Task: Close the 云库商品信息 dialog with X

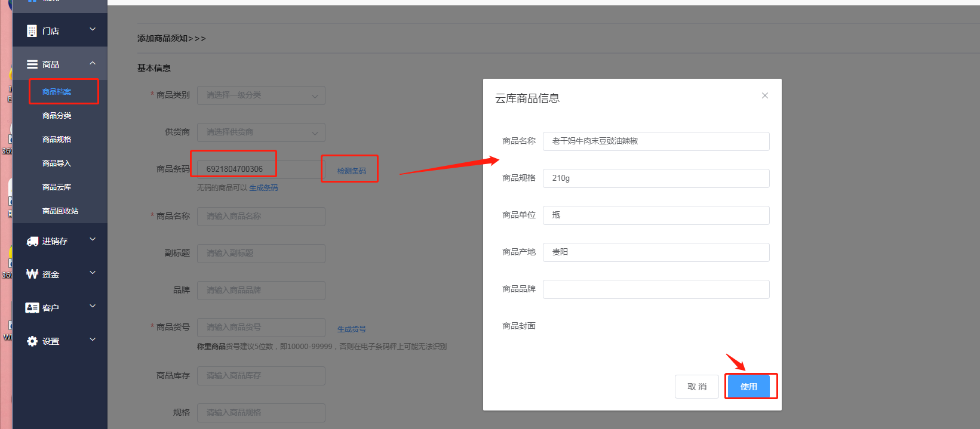Action: [764, 95]
